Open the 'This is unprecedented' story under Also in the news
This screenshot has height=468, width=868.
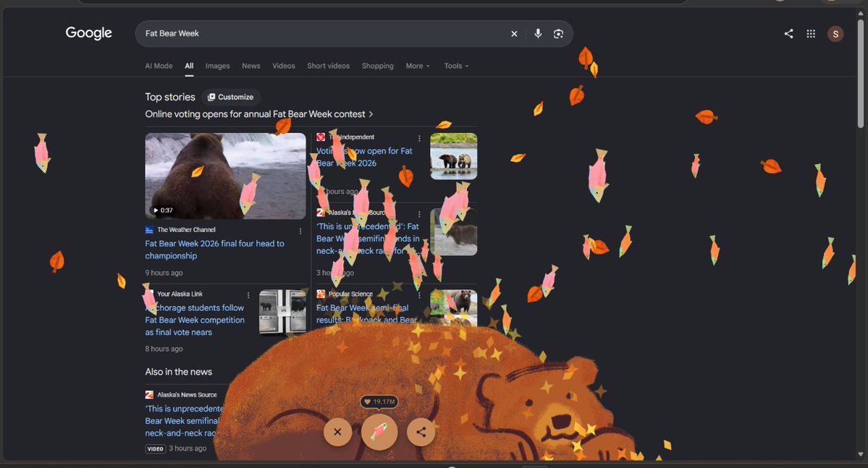[185, 420]
